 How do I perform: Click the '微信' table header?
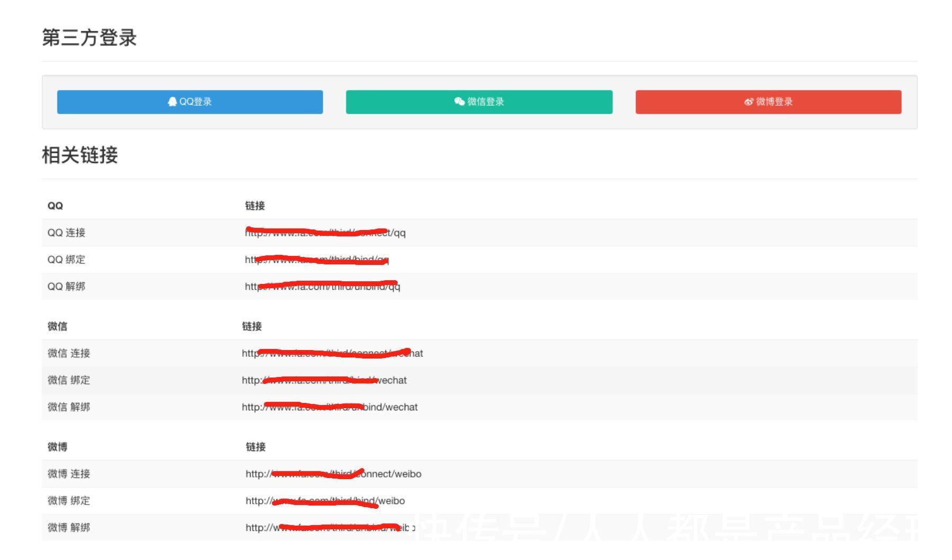click(57, 326)
